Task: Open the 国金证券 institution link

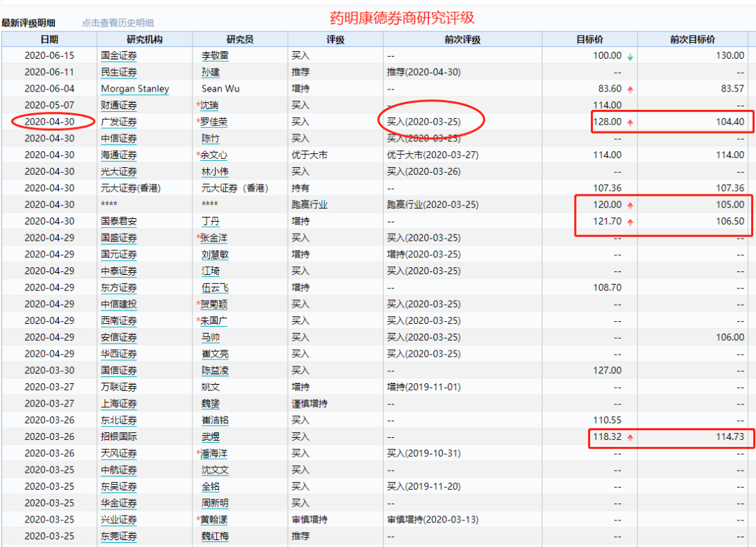Action: (118, 56)
